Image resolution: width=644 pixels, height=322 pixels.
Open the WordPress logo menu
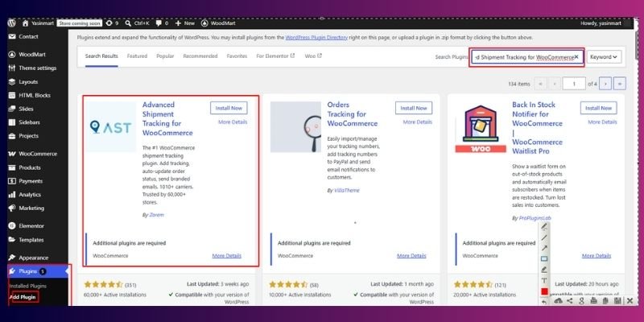(11, 23)
